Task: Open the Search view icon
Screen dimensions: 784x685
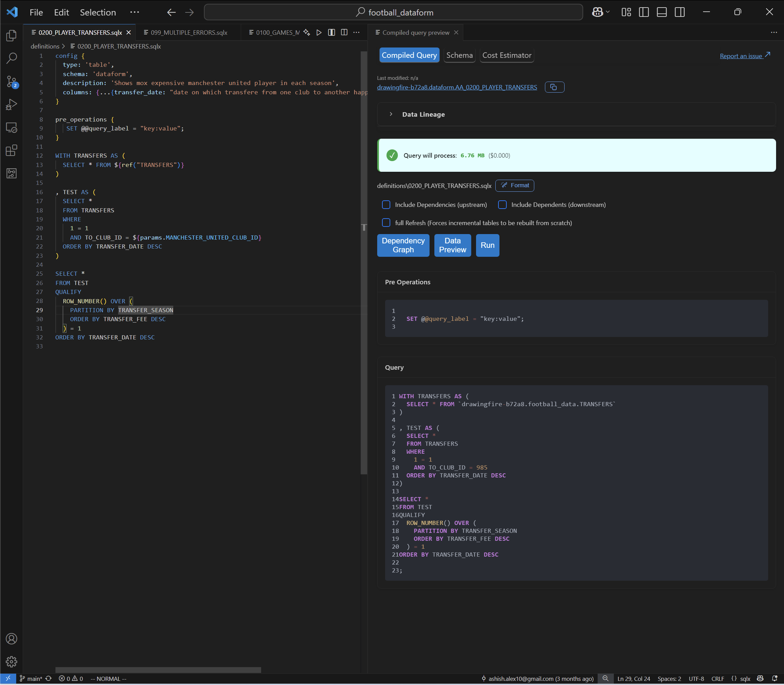Action: 11,59
